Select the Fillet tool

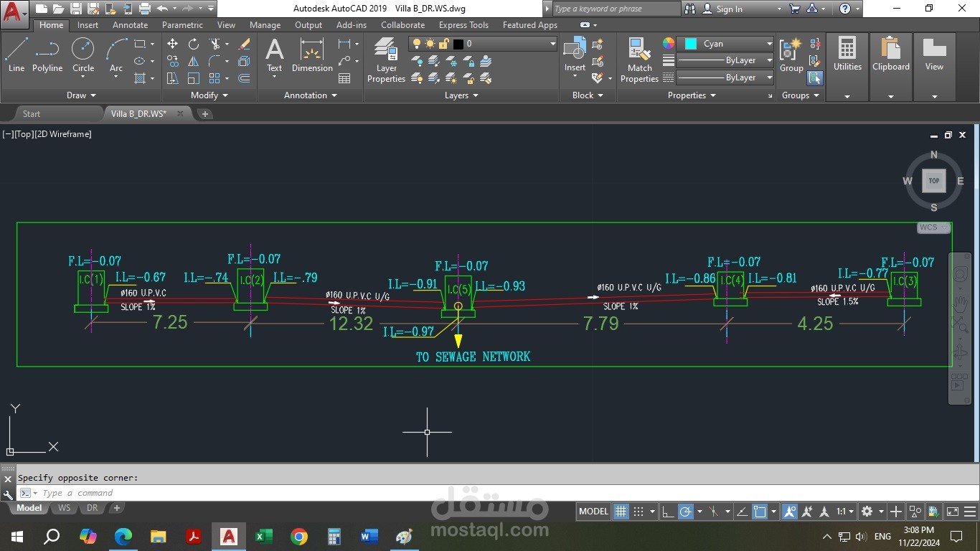[x=215, y=61]
